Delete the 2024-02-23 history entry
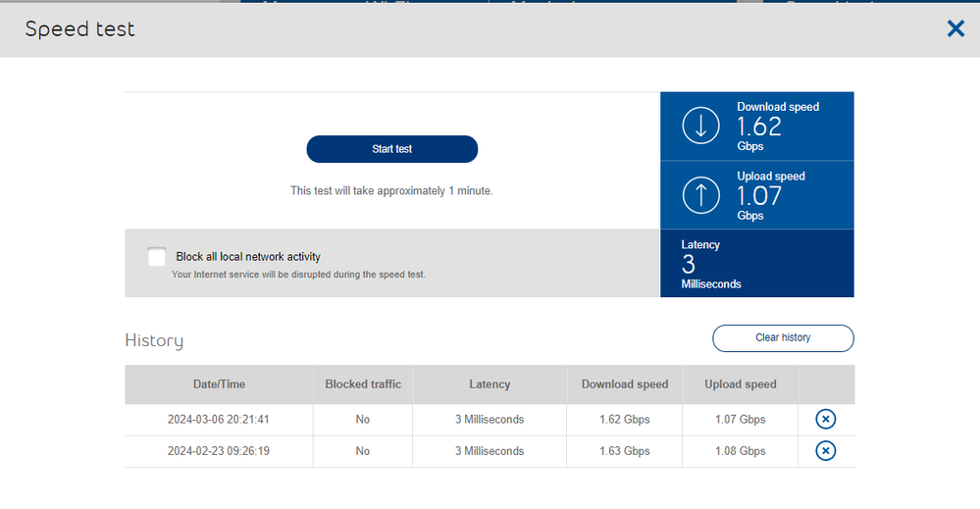980x509 pixels. (826, 451)
